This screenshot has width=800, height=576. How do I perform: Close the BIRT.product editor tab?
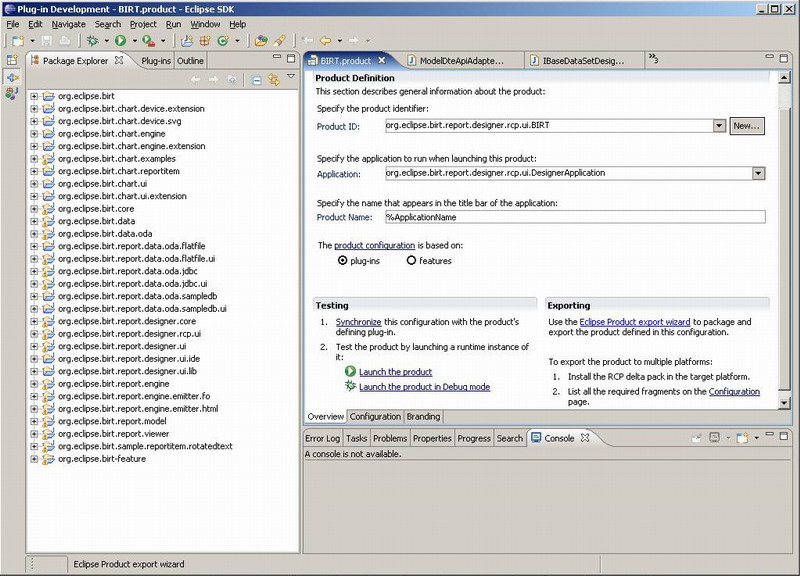[382, 60]
